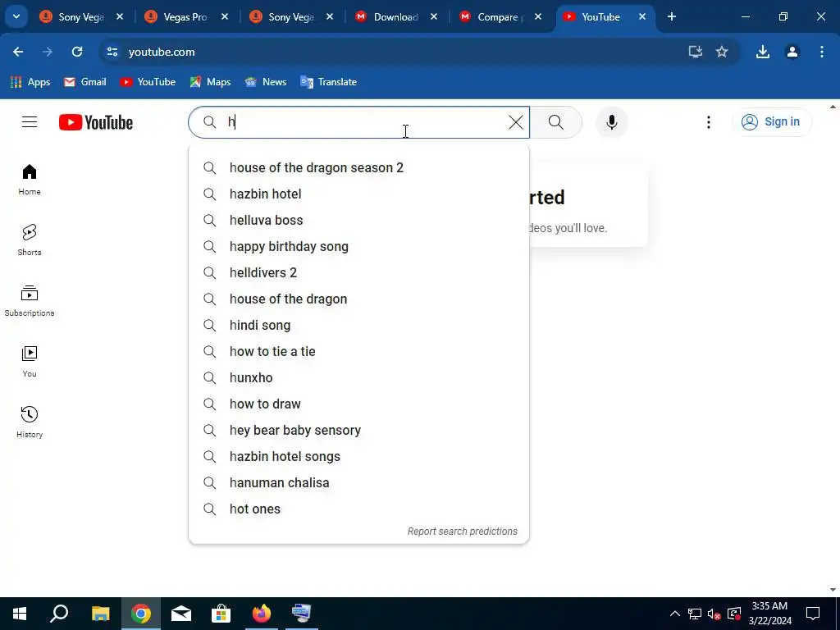Open Mail app from taskbar
The width and height of the screenshot is (840, 630).
pyautogui.click(x=181, y=614)
